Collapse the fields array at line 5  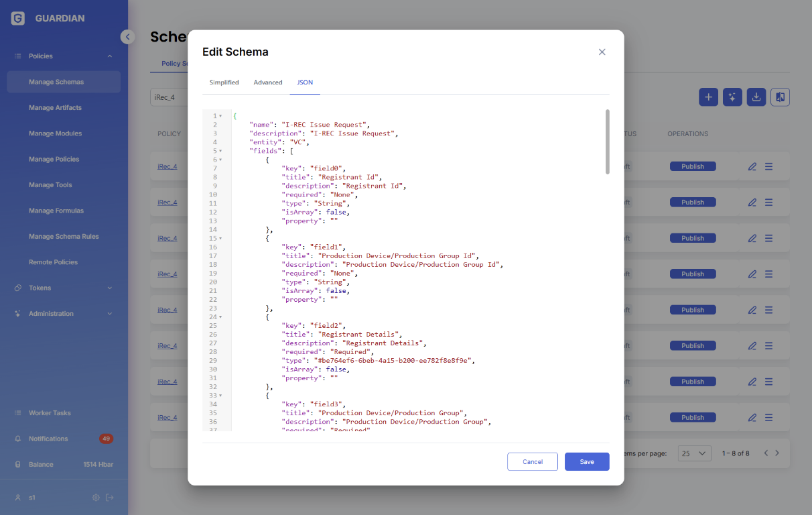[x=220, y=151]
